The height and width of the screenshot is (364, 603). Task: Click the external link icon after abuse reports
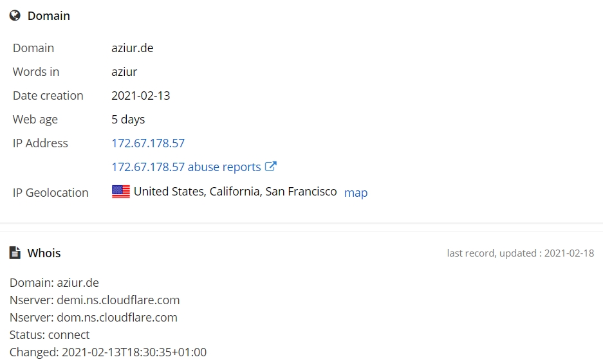point(271,167)
